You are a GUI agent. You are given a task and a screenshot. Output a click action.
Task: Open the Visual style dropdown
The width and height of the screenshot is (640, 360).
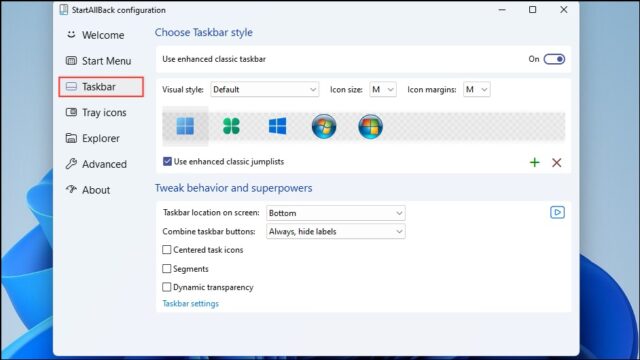click(x=264, y=89)
